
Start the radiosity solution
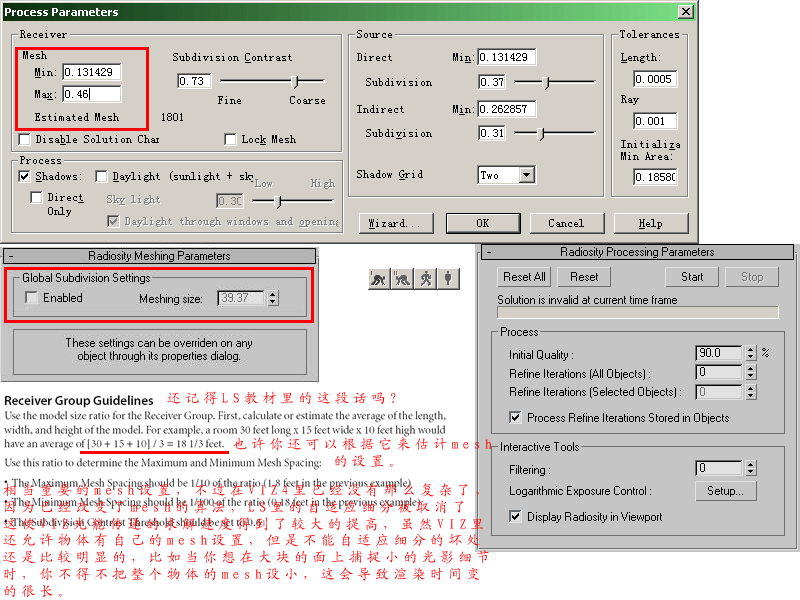tap(692, 277)
